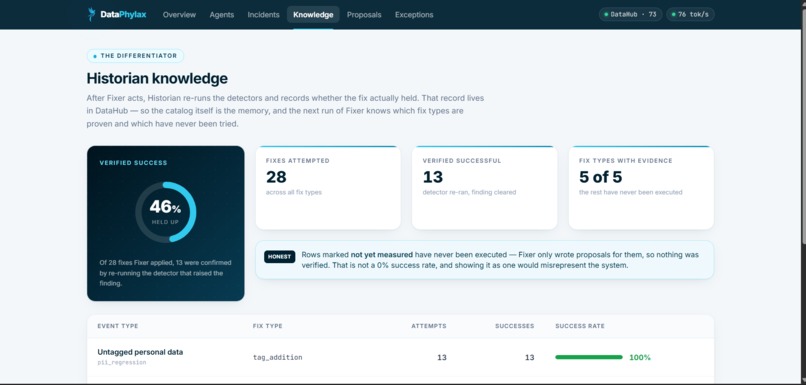Click the rest have never been executed caption
The height and width of the screenshot is (385, 806).
tap(631, 192)
